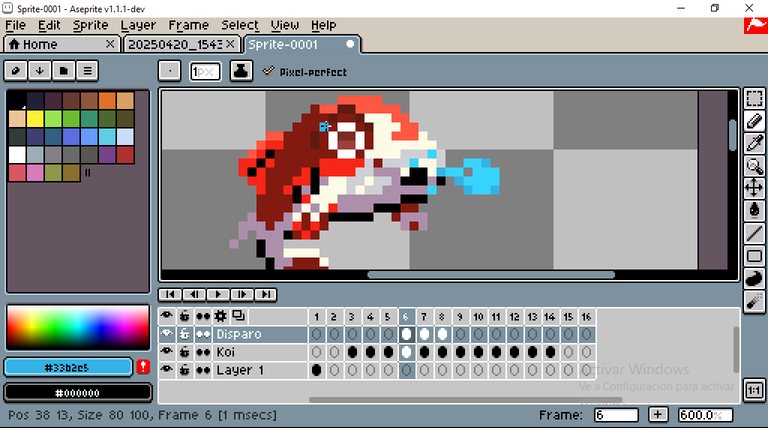Screen dimensions: 768x428
Task: Go to the first frame
Action: click(170, 294)
